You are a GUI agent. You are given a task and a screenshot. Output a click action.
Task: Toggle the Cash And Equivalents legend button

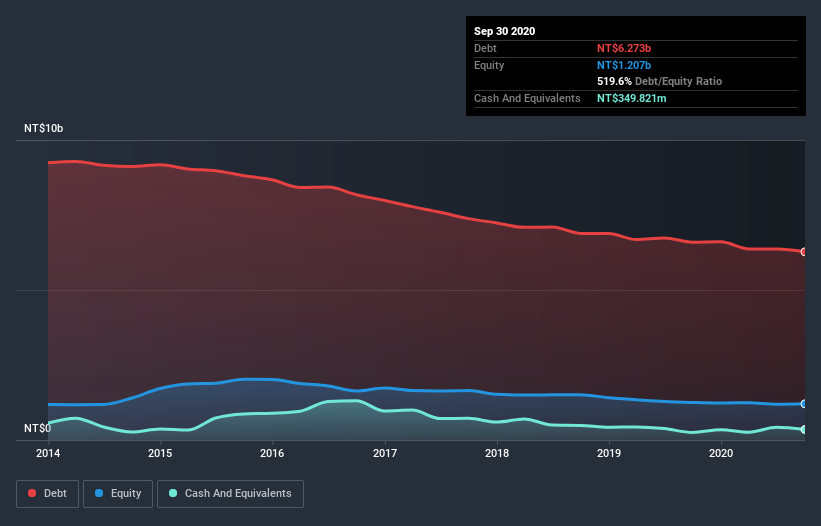[x=230, y=494]
